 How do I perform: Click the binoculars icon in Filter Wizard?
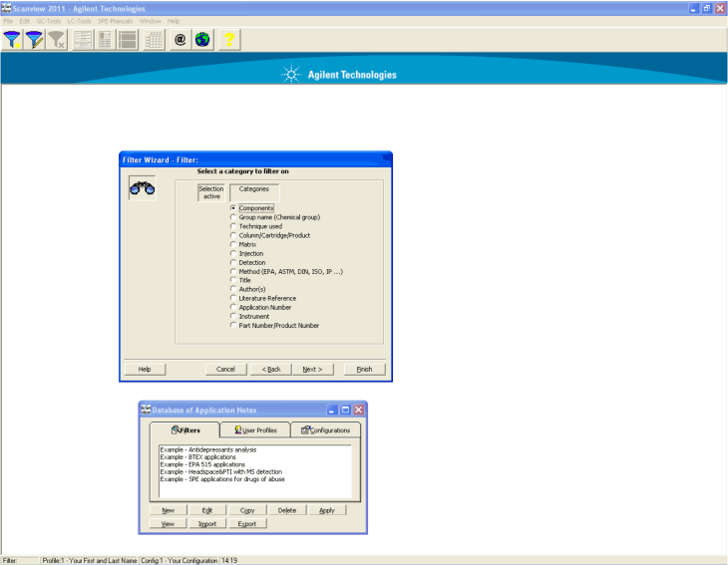[x=143, y=188]
